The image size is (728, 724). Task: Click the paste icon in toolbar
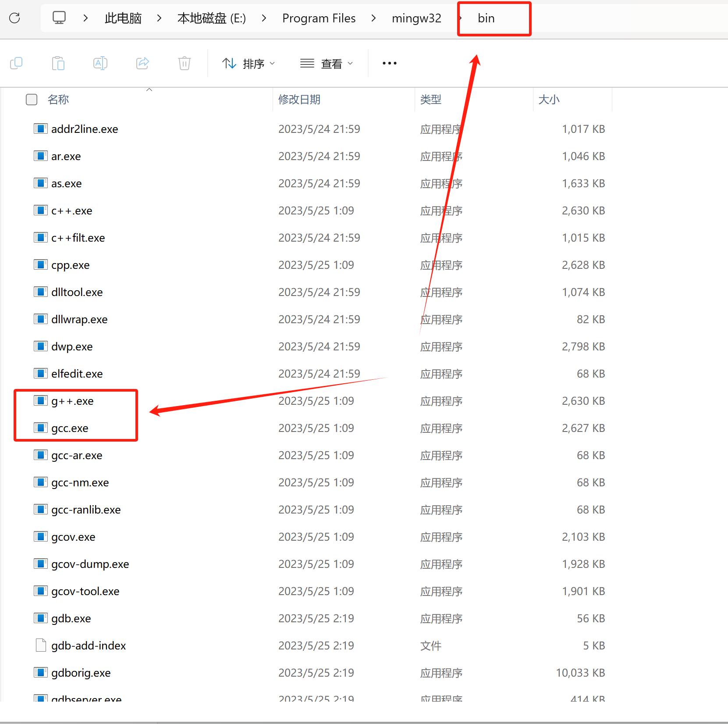58,63
